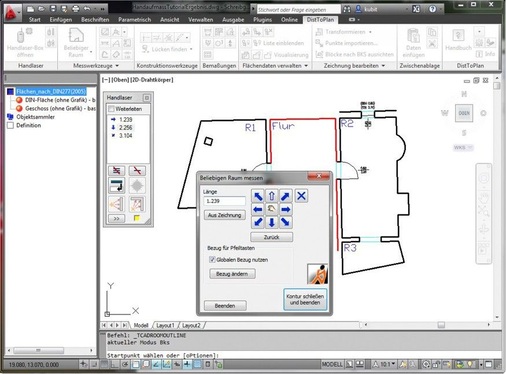Viewport: 506px width, 374px height.
Task: Click the blue X cancel direction button
Action: click(301, 196)
